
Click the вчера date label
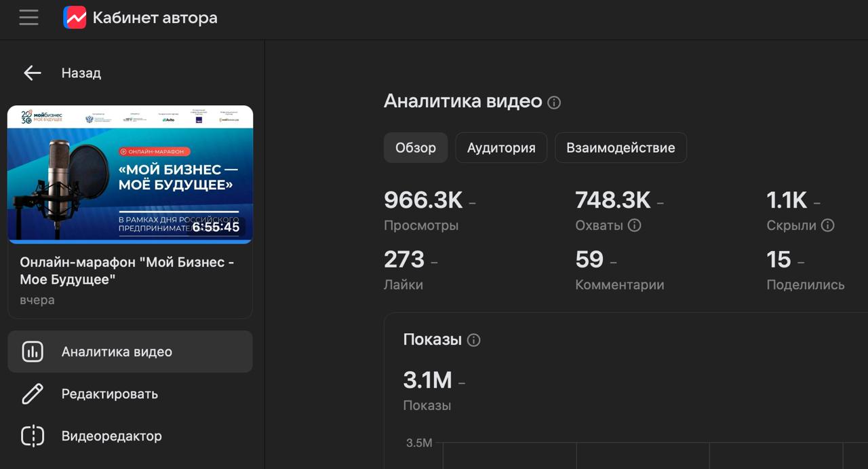pos(37,300)
